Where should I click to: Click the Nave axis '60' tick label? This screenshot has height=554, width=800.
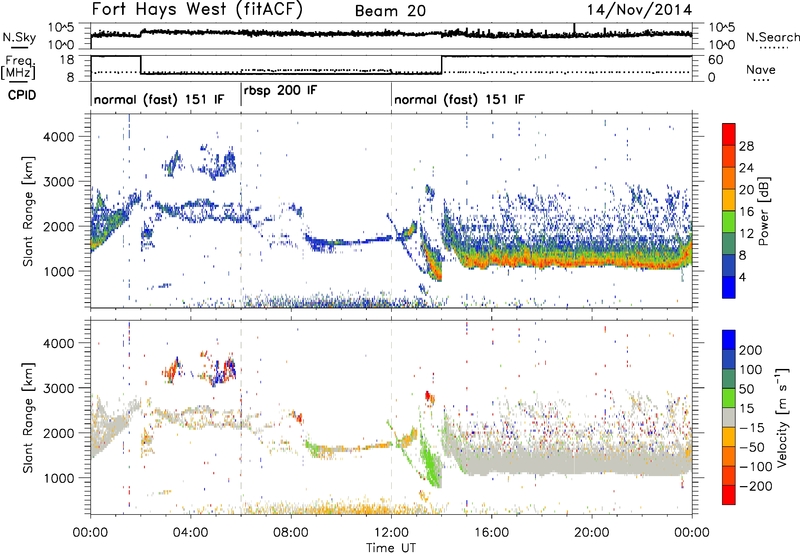tap(716, 60)
